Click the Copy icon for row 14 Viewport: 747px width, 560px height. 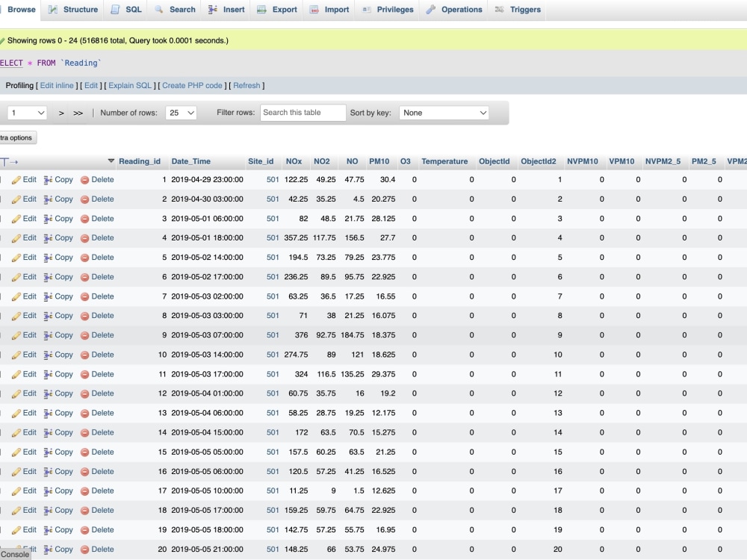[x=48, y=433]
